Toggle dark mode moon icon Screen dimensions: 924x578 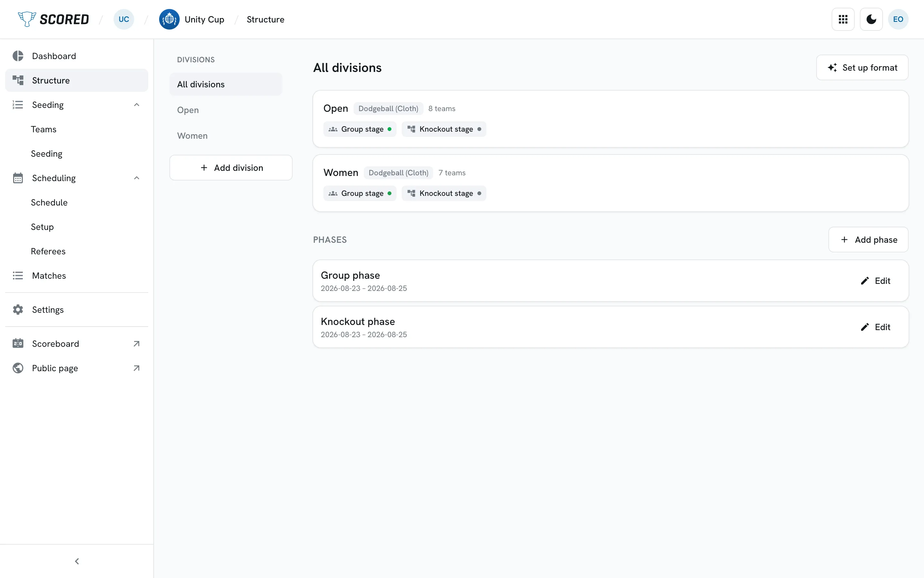point(871,19)
